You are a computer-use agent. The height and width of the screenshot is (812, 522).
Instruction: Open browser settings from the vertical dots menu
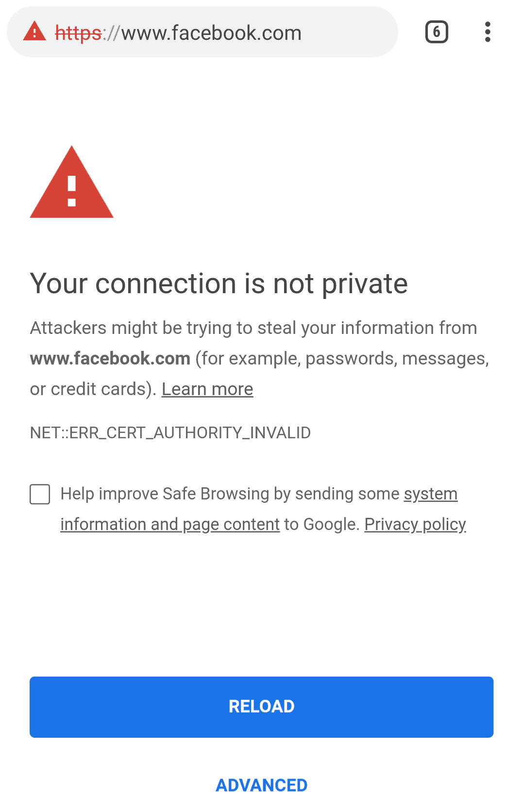[488, 32]
